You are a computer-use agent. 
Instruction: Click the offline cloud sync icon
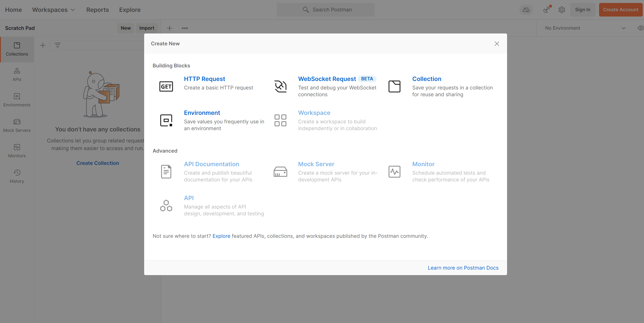click(526, 10)
